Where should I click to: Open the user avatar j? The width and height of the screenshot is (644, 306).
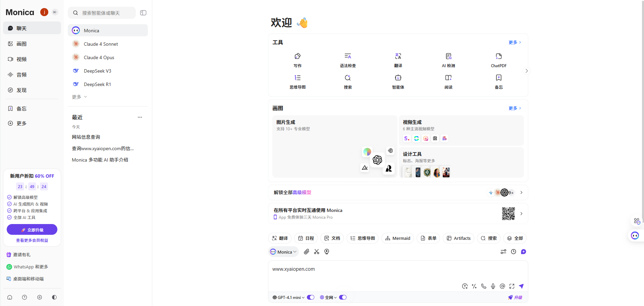(x=44, y=12)
